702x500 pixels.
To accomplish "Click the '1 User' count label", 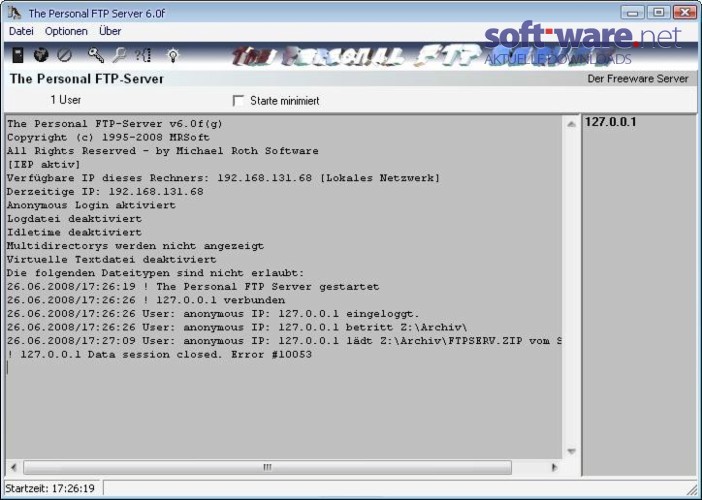I will (x=65, y=100).
